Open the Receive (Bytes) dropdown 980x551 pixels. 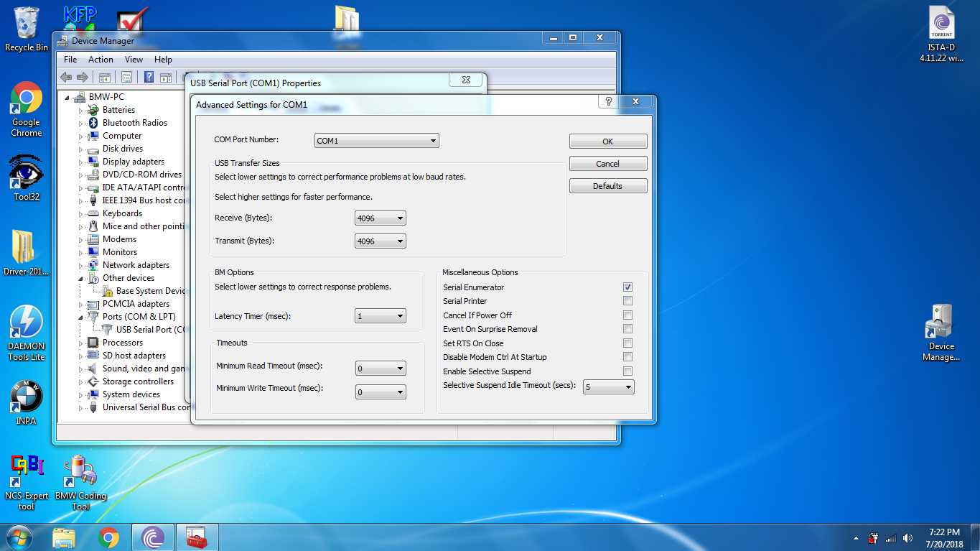381,218
